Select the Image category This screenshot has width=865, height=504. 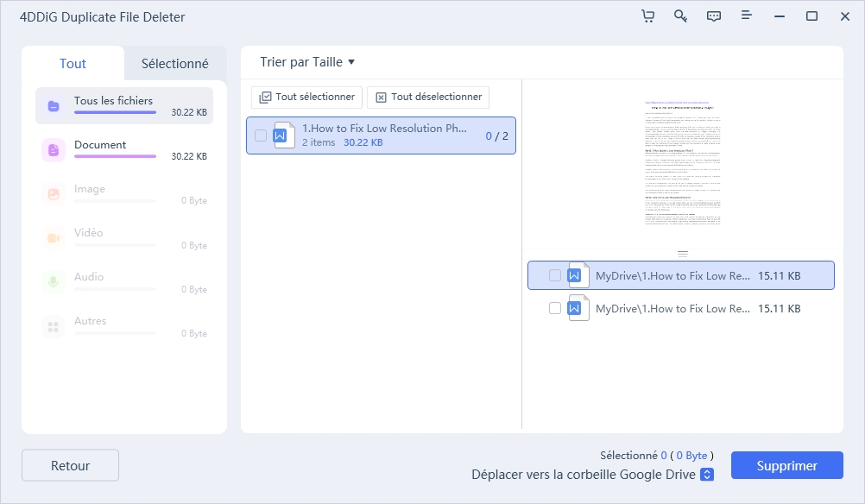pos(124,194)
